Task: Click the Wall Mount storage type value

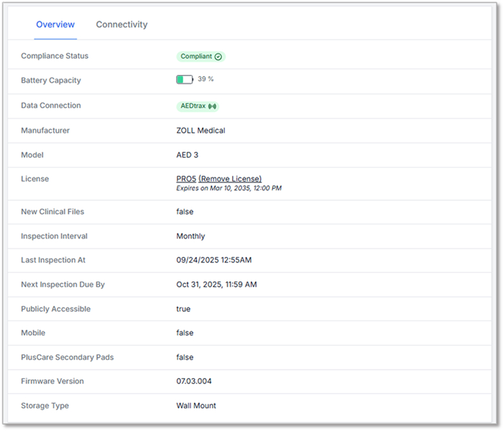Action: pyautogui.click(x=197, y=406)
